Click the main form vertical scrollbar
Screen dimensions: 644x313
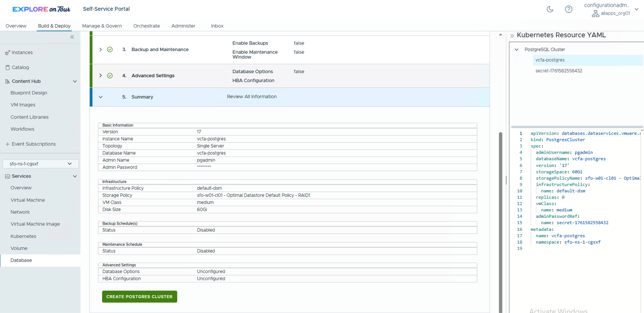[x=500, y=220]
